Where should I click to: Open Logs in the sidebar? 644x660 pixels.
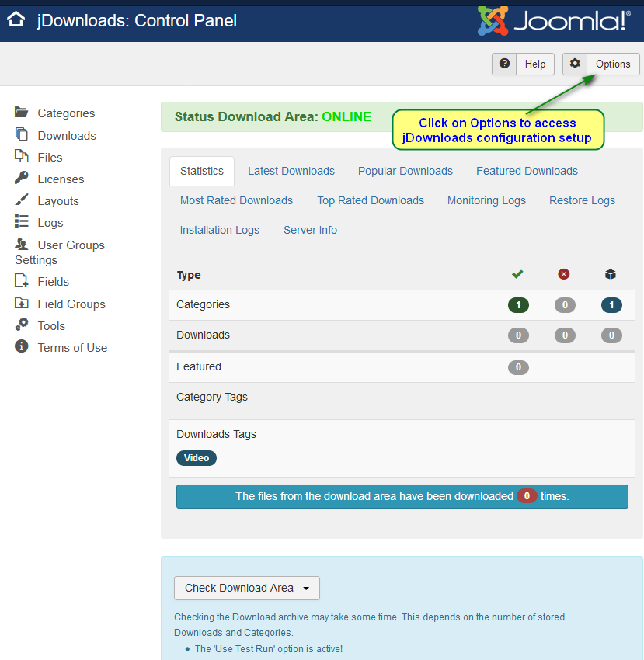(x=50, y=223)
